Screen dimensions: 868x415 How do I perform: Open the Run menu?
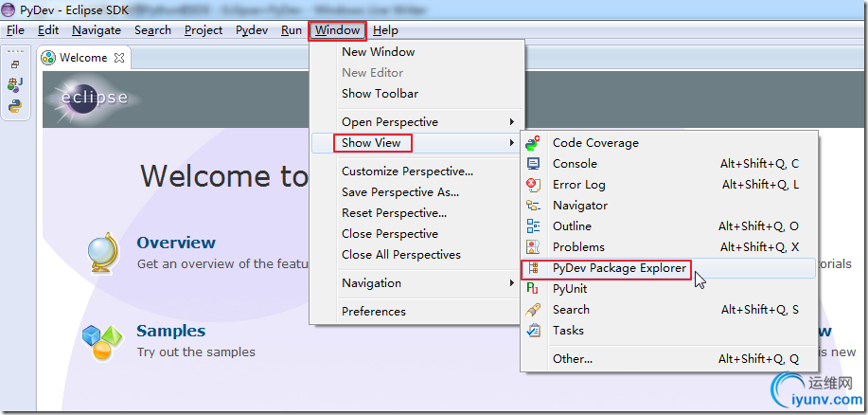tap(292, 30)
